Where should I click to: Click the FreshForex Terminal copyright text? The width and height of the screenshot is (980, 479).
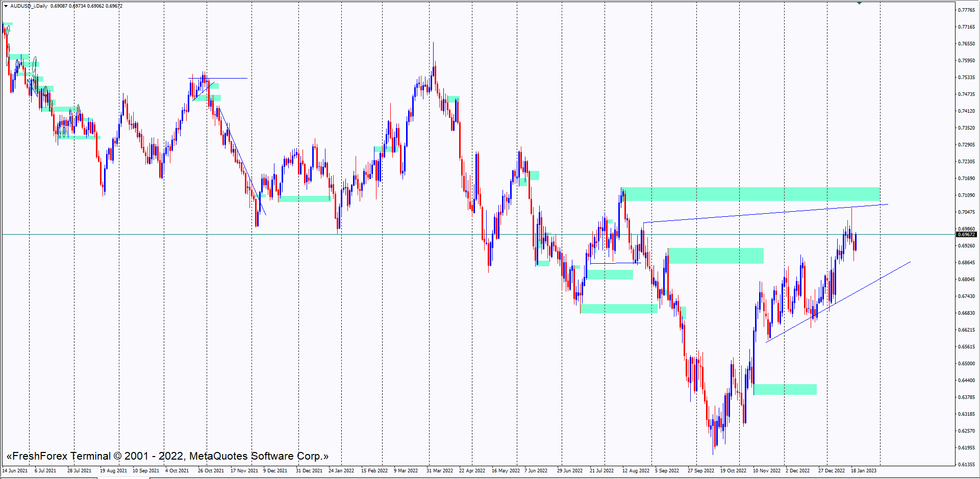click(x=167, y=456)
